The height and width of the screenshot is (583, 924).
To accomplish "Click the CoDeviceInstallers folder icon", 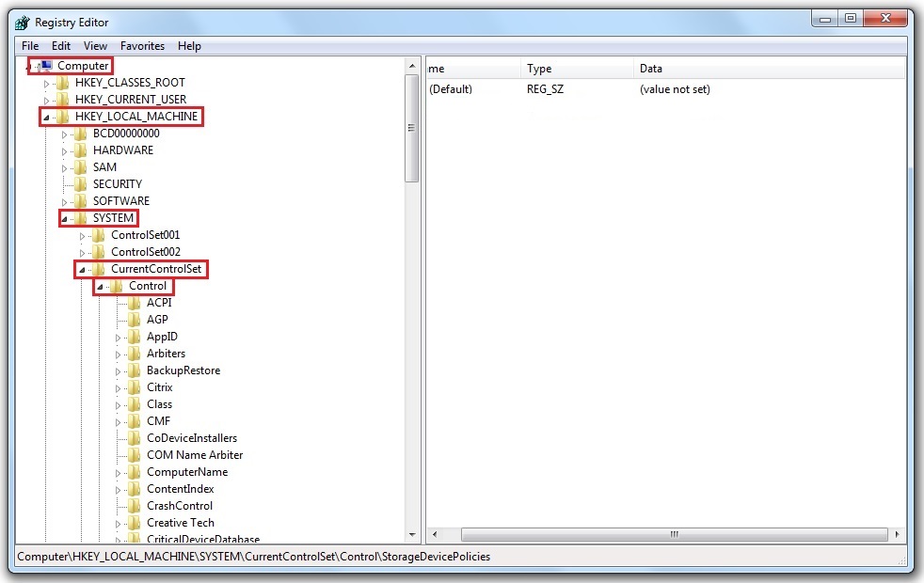I will 135,438.
